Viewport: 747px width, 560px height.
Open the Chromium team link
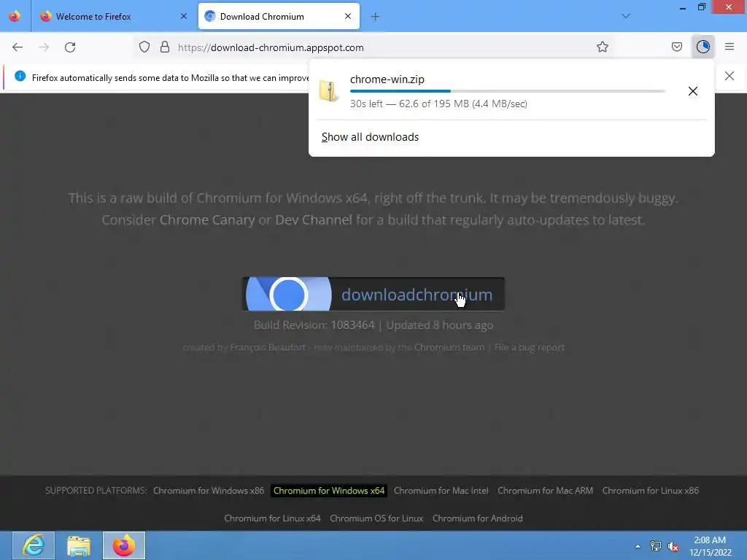[449, 348]
